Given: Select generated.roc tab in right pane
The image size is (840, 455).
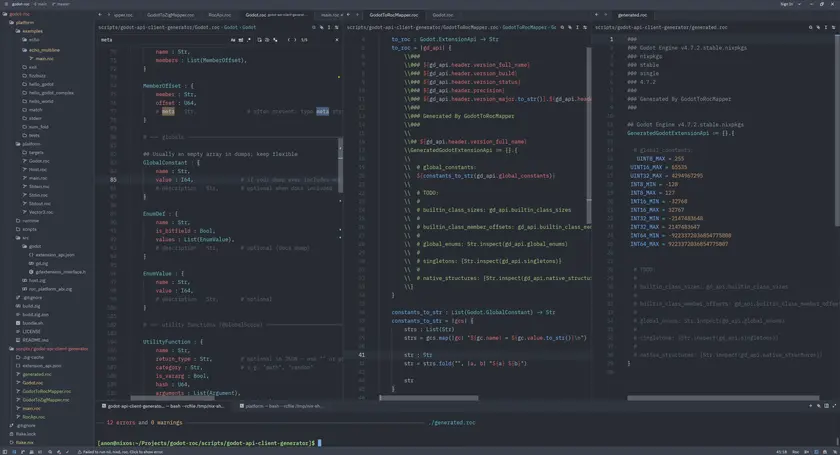Looking at the screenshot, I should 633,15.
